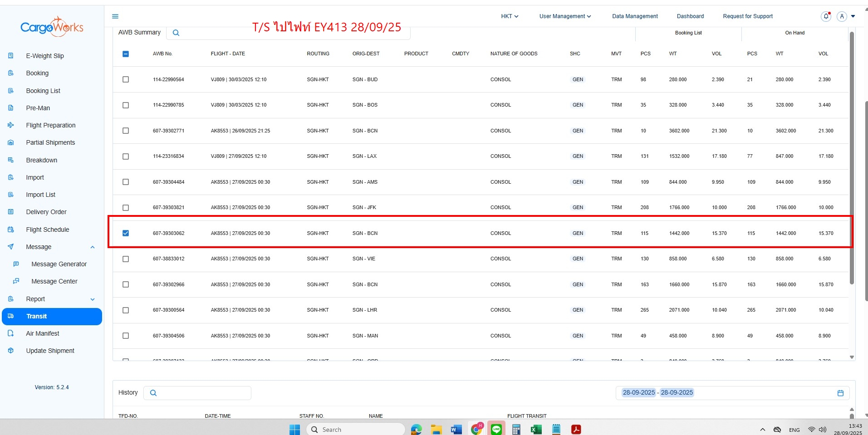
Task: Open Flight Preparation in the sidebar
Action: click(x=51, y=125)
